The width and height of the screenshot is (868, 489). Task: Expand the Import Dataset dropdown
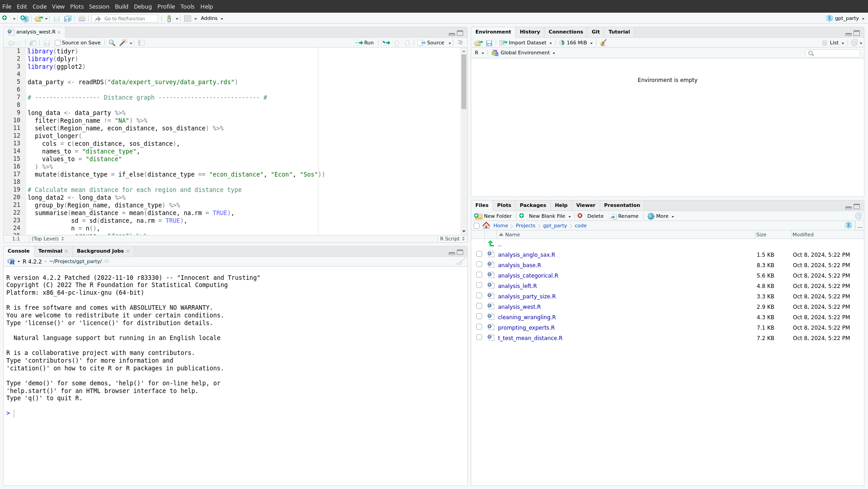tap(526, 43)
